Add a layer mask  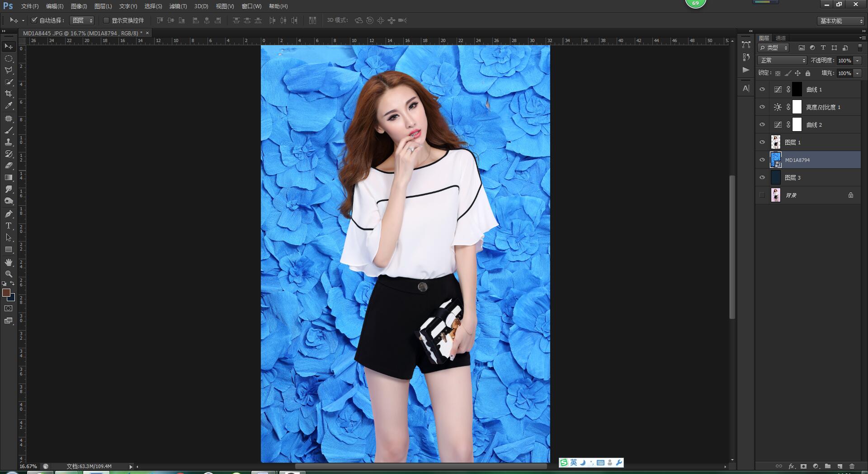tap(803, 466)
